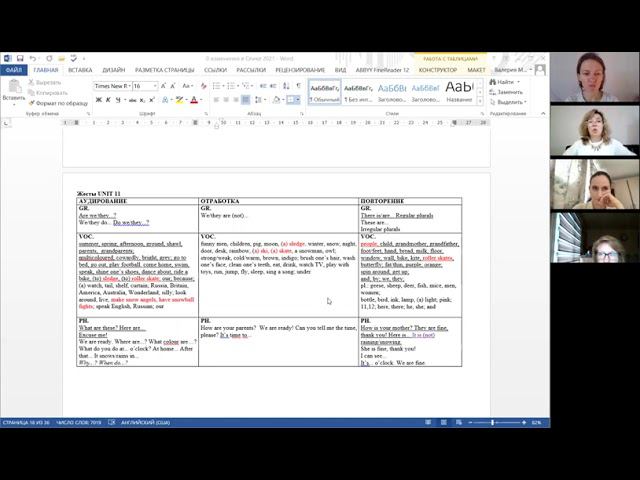Switch to the РЕЦЕНЗИРОВАНИЕ tab
Image resolution: width=640 pixels, height=480 pixels.
point(300,70)
